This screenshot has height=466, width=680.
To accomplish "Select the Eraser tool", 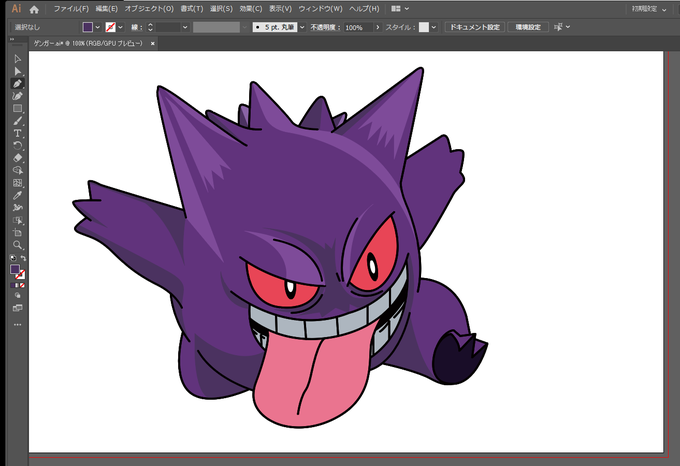I will coord(17,158).
